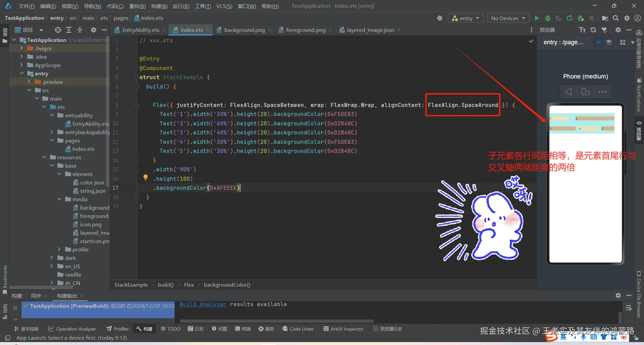The image size is (644, 345).
Task: Click the locate file target icon in project panel
Action: point(58,30)
